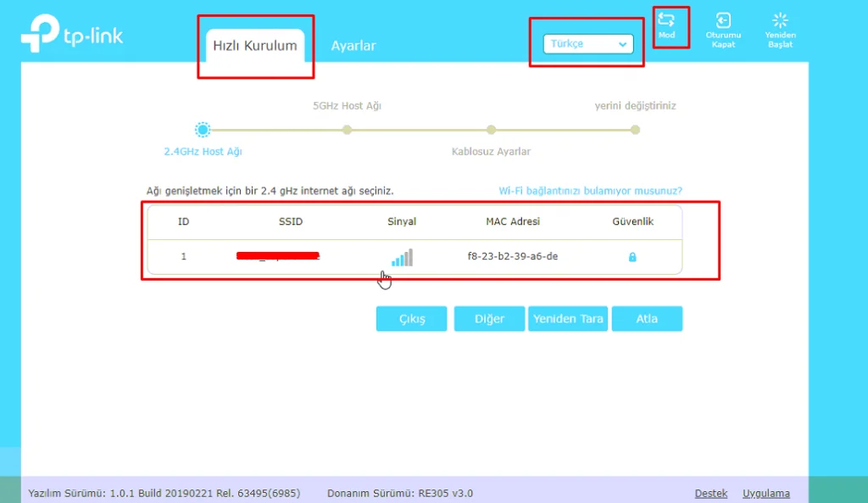Click the Yeniden Başlat reboot icon
The height and width of the screenshot is (503, 868).
pos(780,21)
